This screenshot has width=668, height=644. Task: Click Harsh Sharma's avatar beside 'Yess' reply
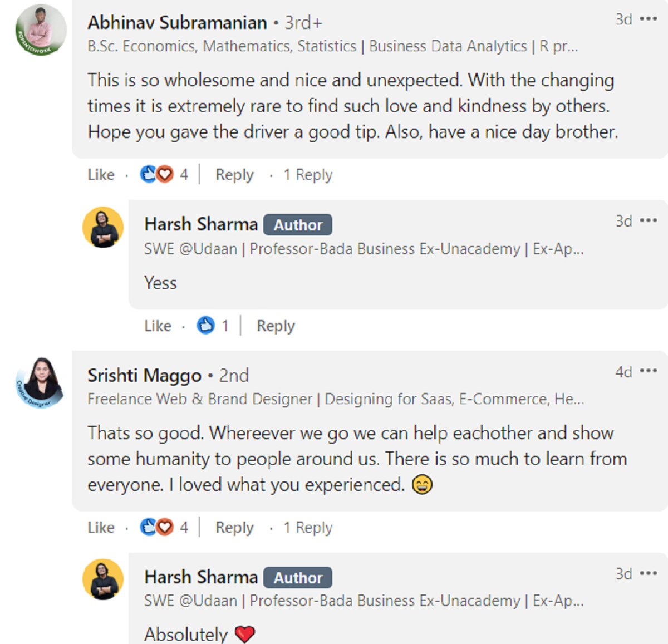pos(103,227)
